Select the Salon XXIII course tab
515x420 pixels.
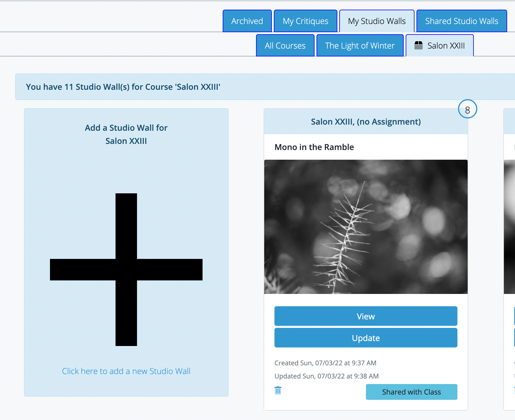(440, 46)
